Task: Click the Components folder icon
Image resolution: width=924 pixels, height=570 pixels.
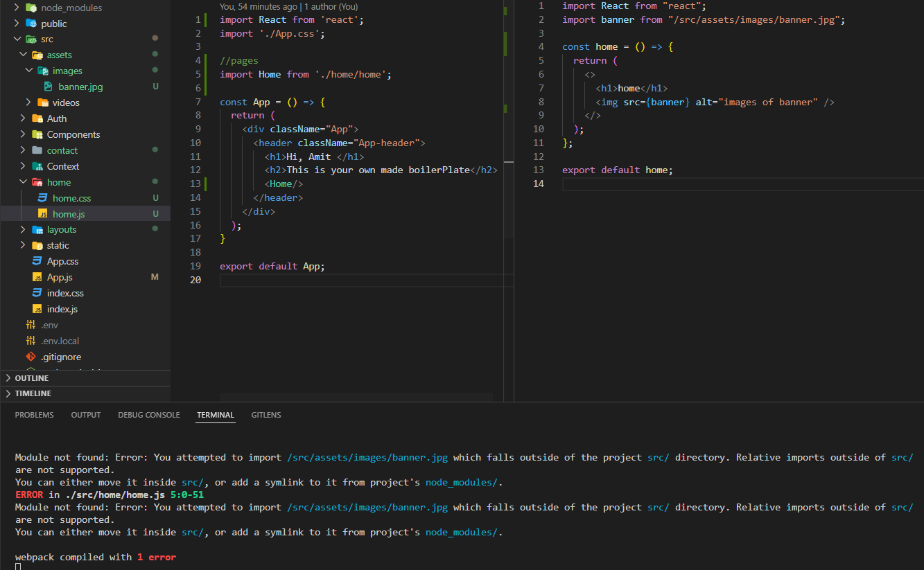Action: coord(37,135)
